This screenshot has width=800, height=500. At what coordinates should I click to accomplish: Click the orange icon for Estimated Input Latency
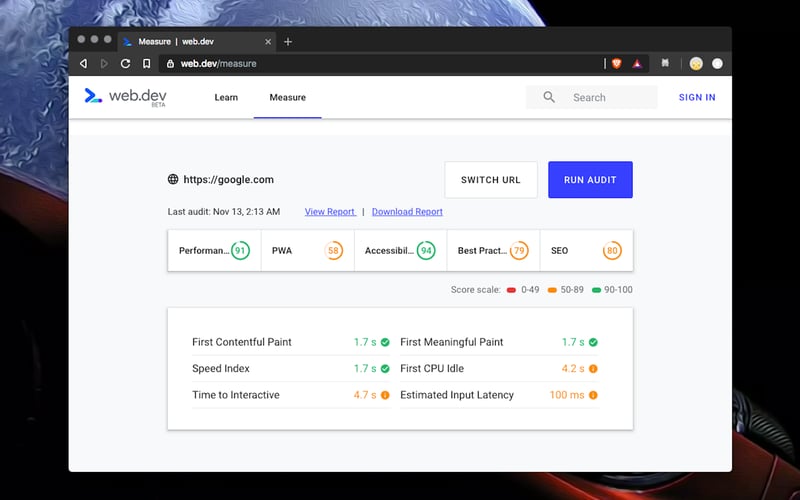tap(593, 395)
